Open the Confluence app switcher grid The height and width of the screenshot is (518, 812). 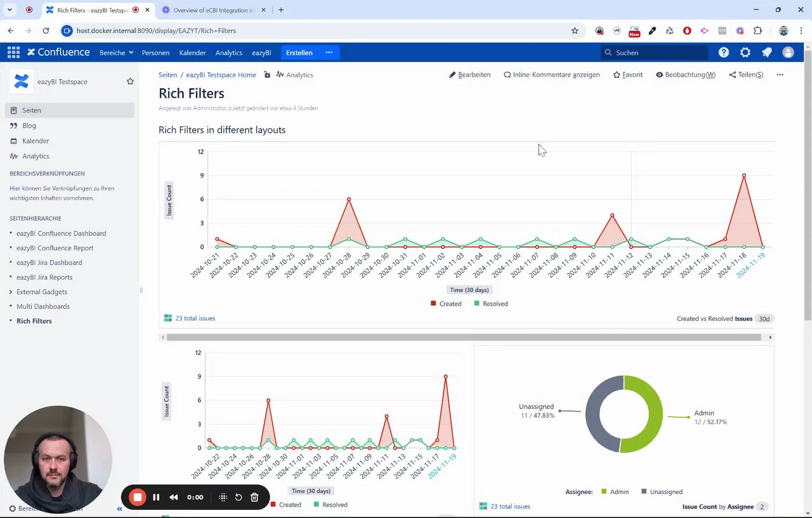coord(13,53)
